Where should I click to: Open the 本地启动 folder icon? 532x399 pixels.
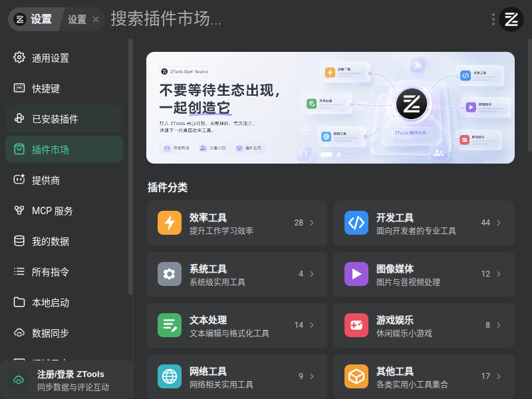pyautogui.click(x=19, y=302)
